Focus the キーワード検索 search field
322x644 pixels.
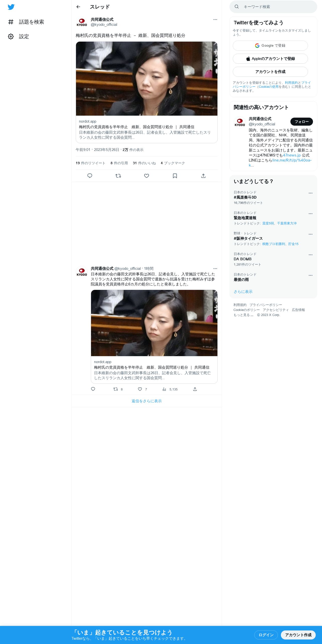273,7
